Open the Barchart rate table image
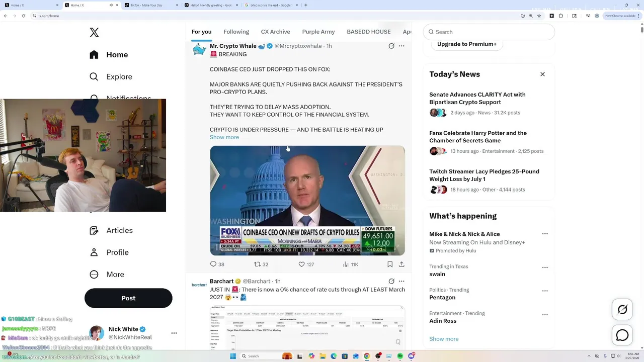 click(307, 327)
